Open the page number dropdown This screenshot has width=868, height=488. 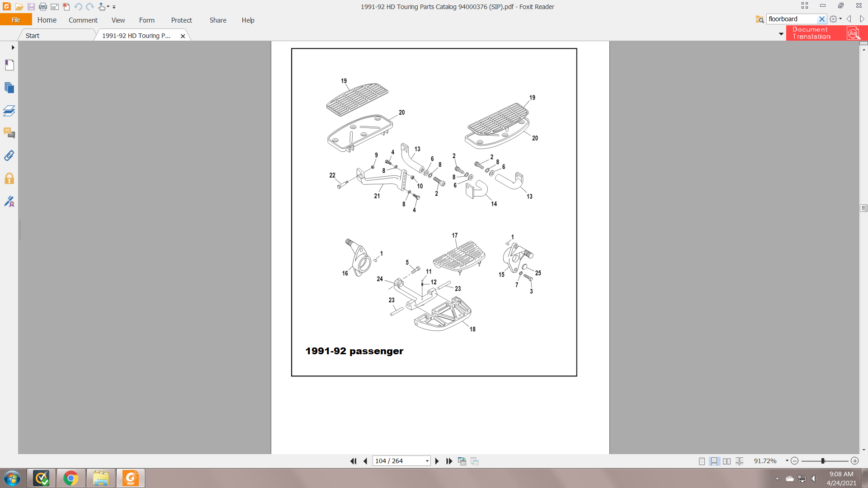click(x=427, y=461)
